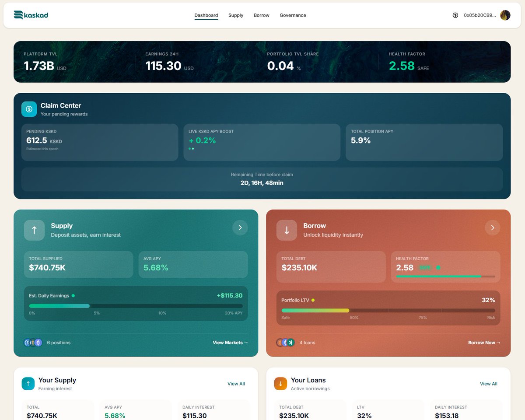Open the Governance tab
Viewport: 525px width, 420px height.
pos(293,15)
